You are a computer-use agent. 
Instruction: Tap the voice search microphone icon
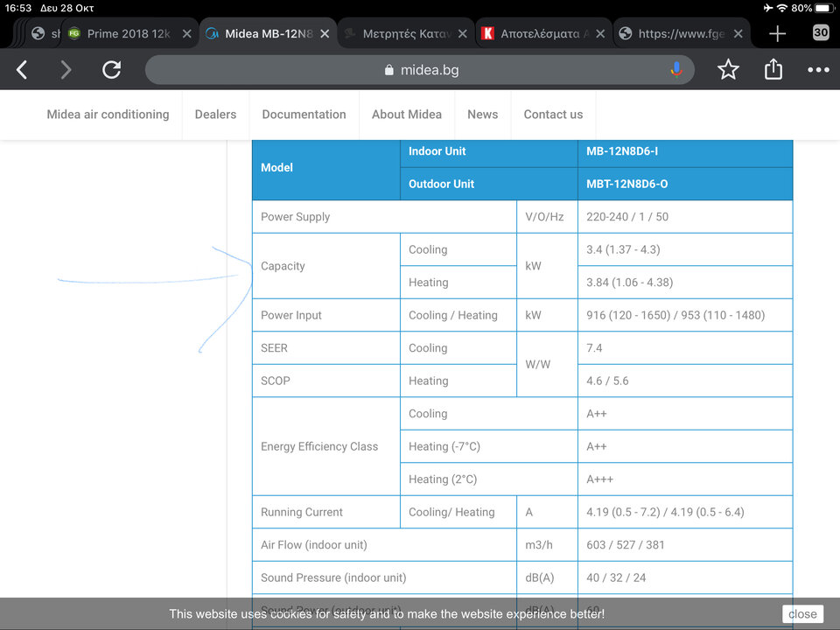point(676,70)
